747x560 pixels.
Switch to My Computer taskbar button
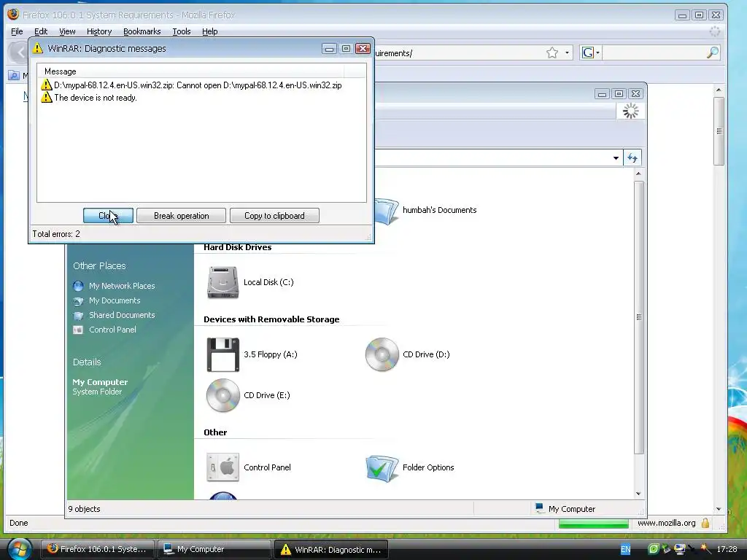coord(214,549)
